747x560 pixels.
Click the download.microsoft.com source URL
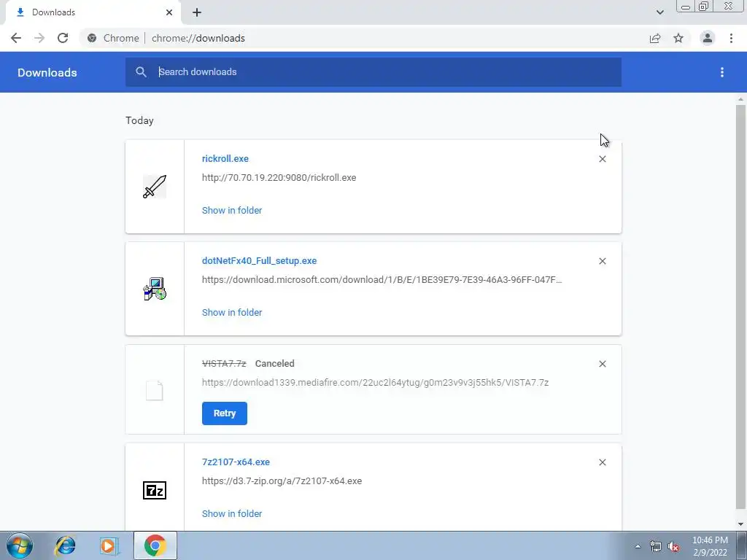coord(382,279)
